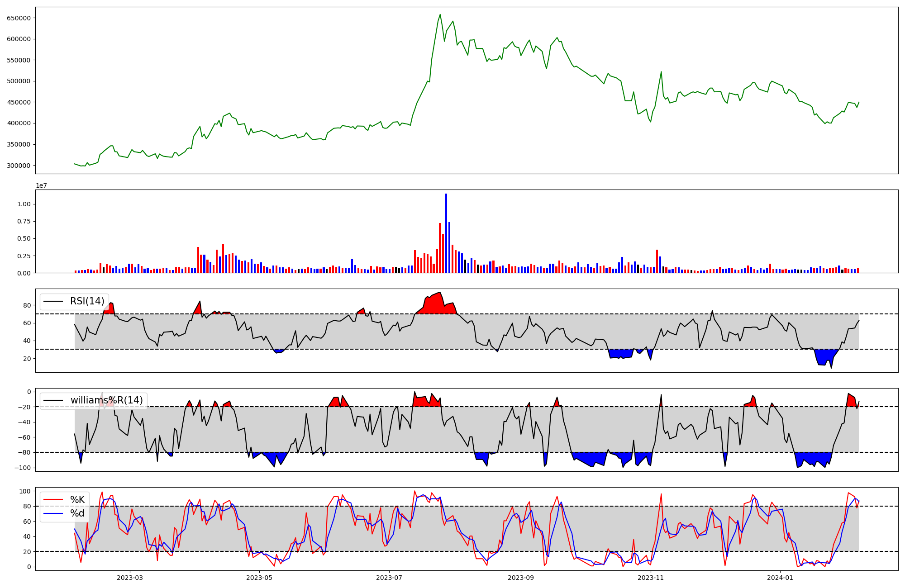The image size is (905, 588).
Task: Click the 300000 price axis label
Action: [x=19, y=166]
